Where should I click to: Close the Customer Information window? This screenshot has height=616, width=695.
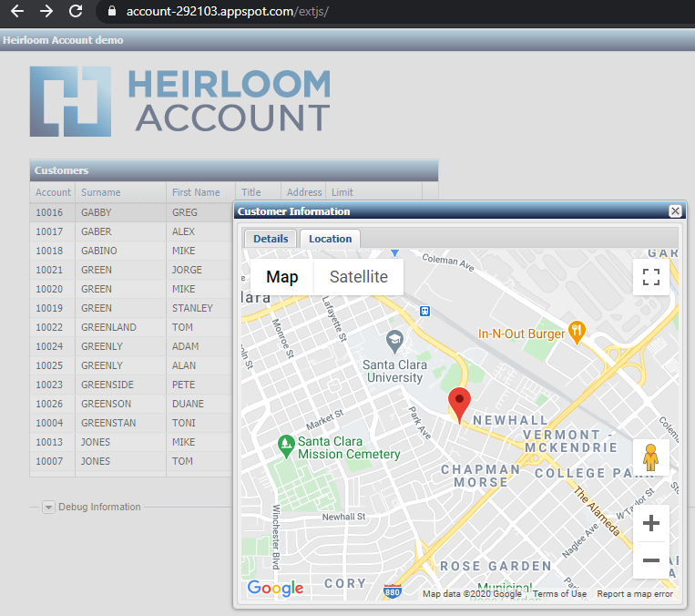click(x=675, y=211)
